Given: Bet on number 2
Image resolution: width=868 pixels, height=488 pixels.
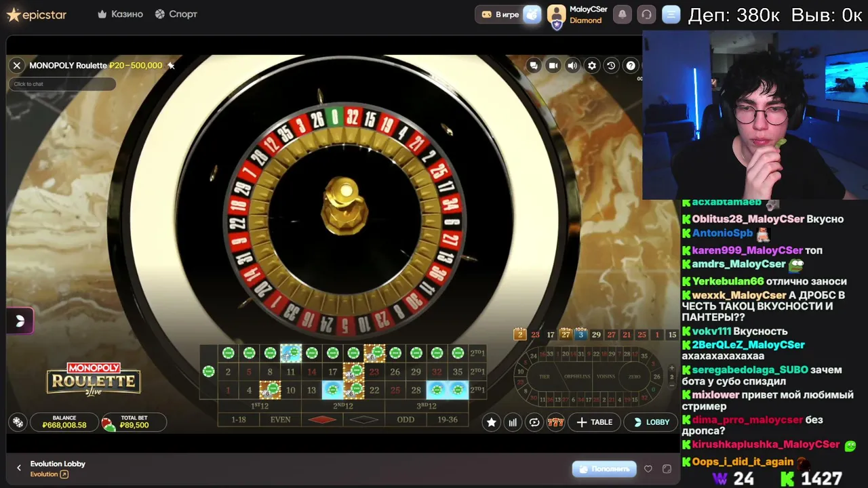Looking at the screenshot, I should pyautogui.click(x=228, y=371).
